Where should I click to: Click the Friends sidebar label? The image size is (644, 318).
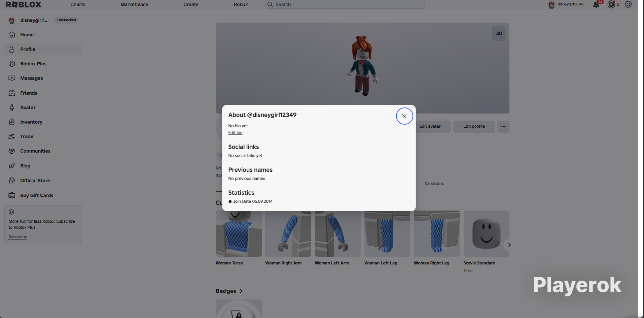pos(29,93)
